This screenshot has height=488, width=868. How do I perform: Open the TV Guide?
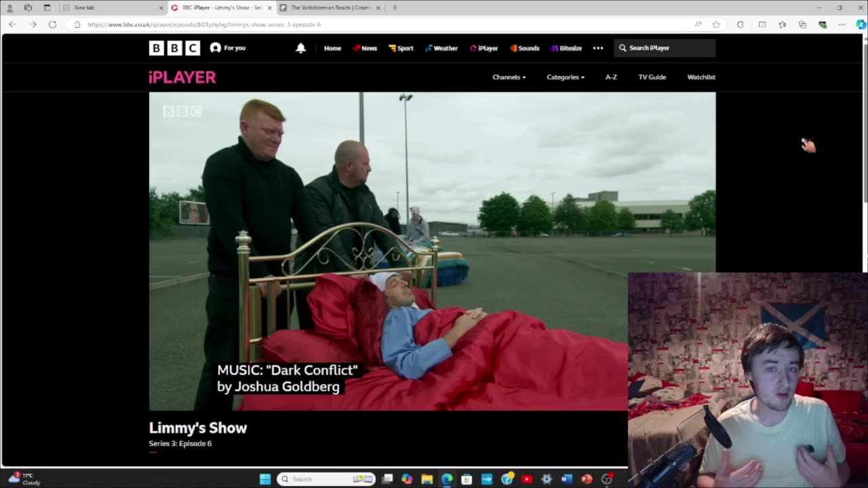coord(652,77)
